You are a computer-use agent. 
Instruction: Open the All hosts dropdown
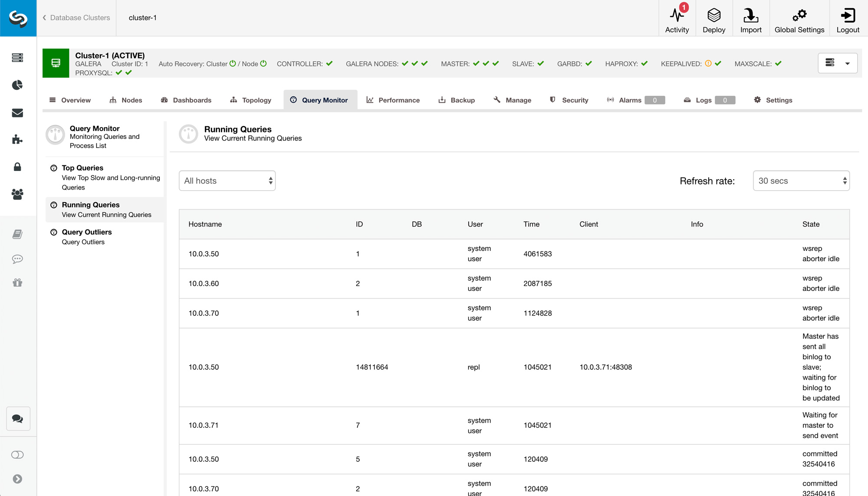[x=227, y=181]
